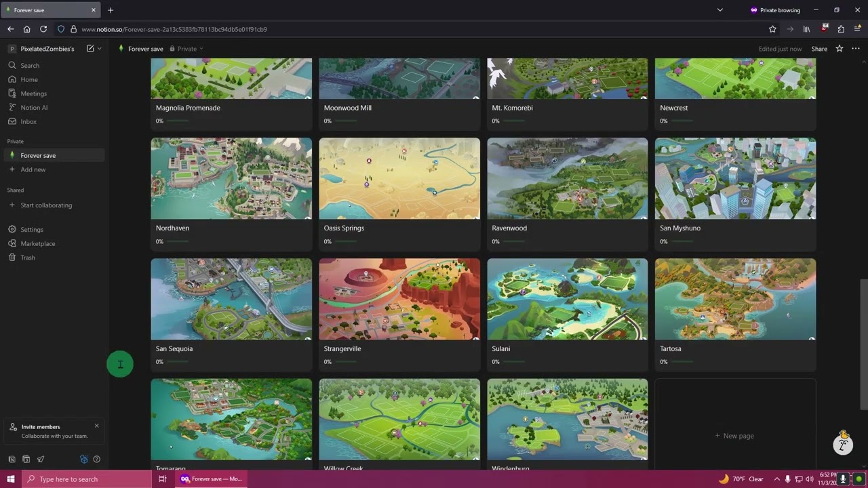Show hidden system tray icons
Viewport: 868px width, 488px height.
(x=777, y=479)
